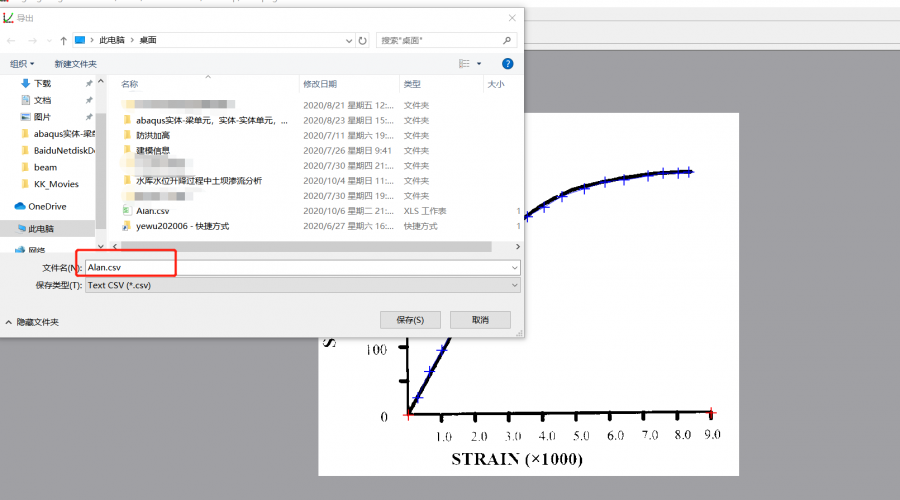The image size is (900, 500).
Task: Collapse folders via 隐藏文件夹
Action: 32,322
